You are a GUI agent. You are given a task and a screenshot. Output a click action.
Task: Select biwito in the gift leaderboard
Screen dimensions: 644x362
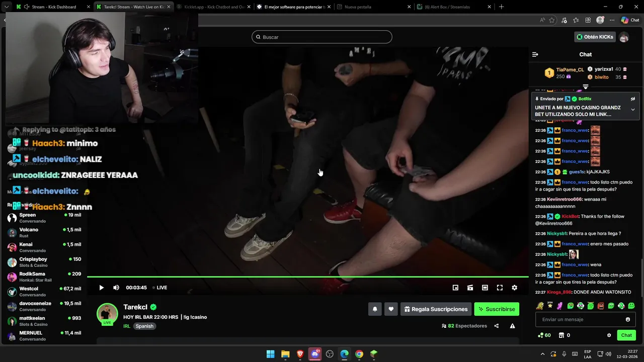[x=602, y=77]
